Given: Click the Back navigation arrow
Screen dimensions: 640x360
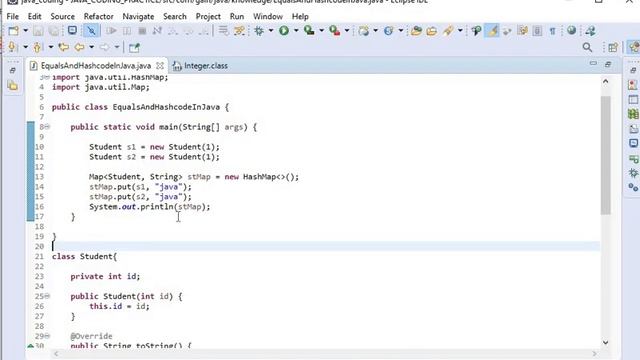Looking at the screenshot, I should (79, 47).
